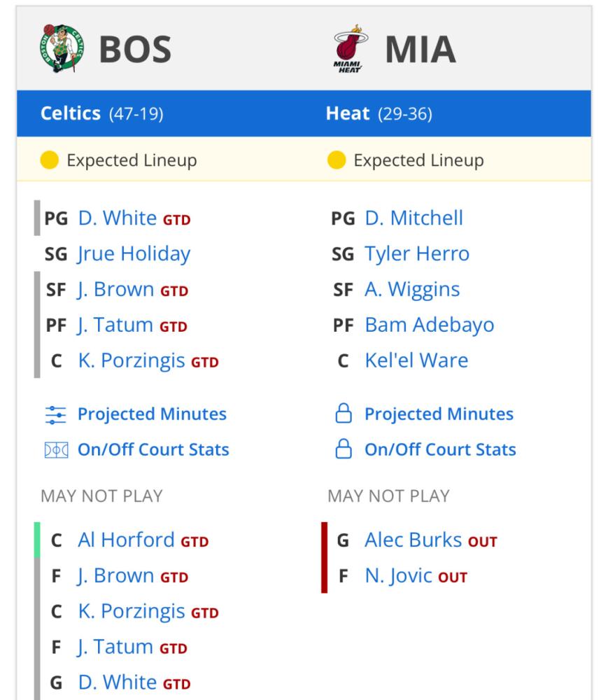View Bam Adebayo player profile

coord(430,325)
